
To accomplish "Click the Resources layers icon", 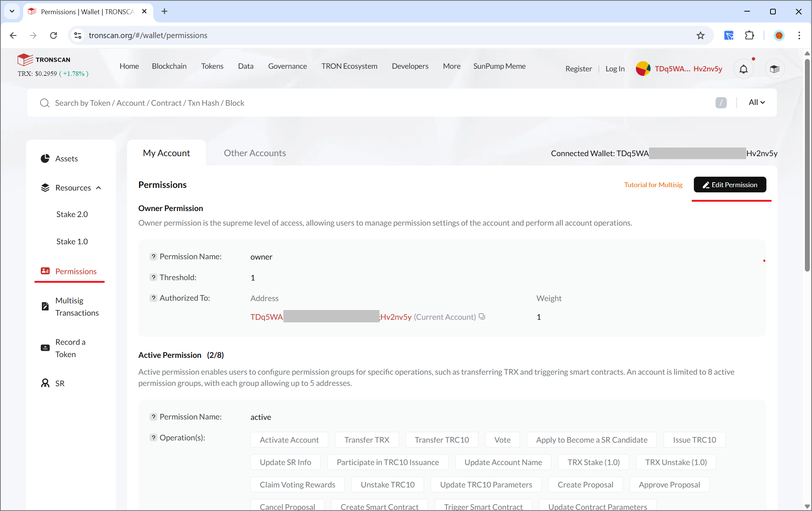I will (x=45, y=188).
